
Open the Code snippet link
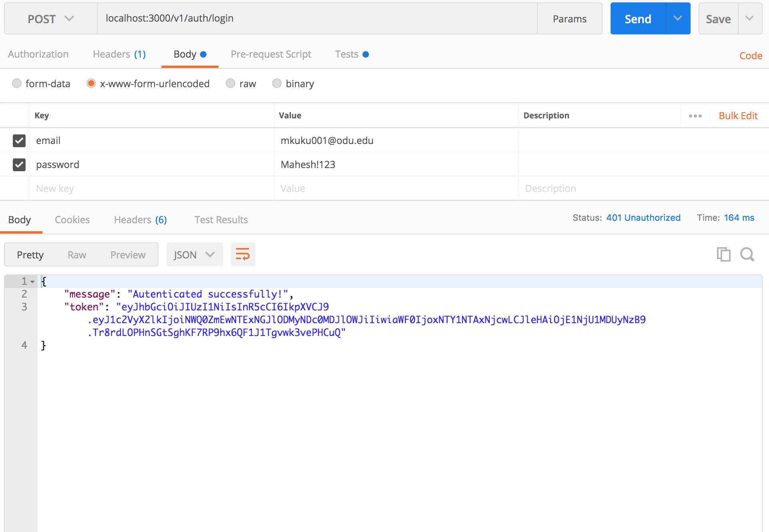pos(750,56)
